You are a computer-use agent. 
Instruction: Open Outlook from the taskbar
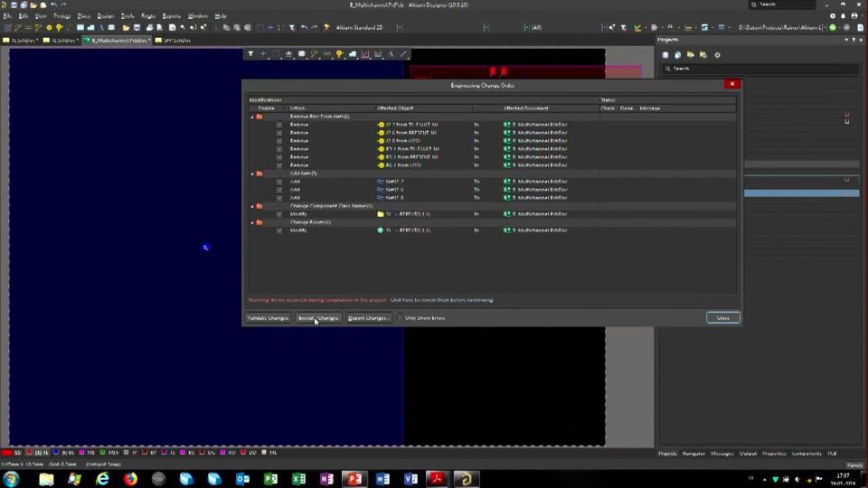click(x=242, y=479)
